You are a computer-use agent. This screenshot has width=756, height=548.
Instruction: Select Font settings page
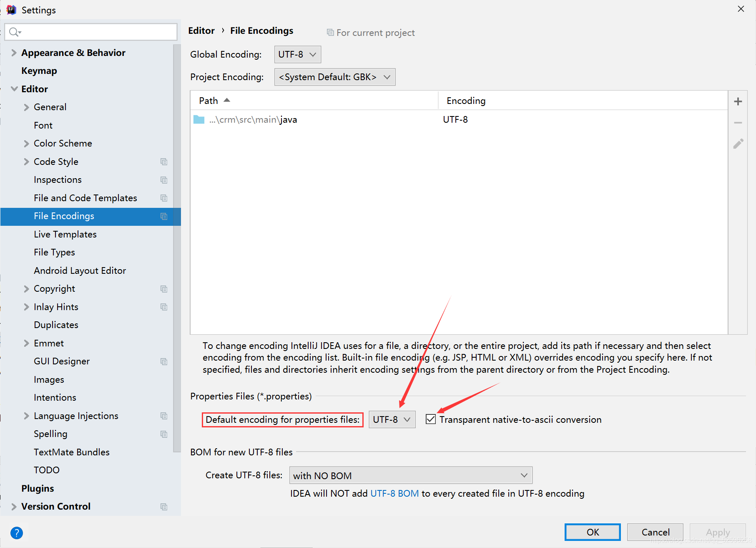[x=43, y=126]
